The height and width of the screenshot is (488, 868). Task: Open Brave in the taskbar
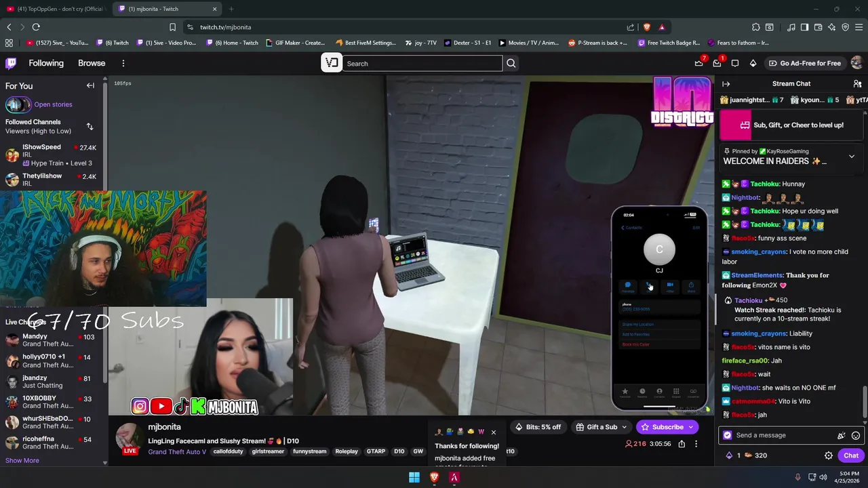(435, 477)
